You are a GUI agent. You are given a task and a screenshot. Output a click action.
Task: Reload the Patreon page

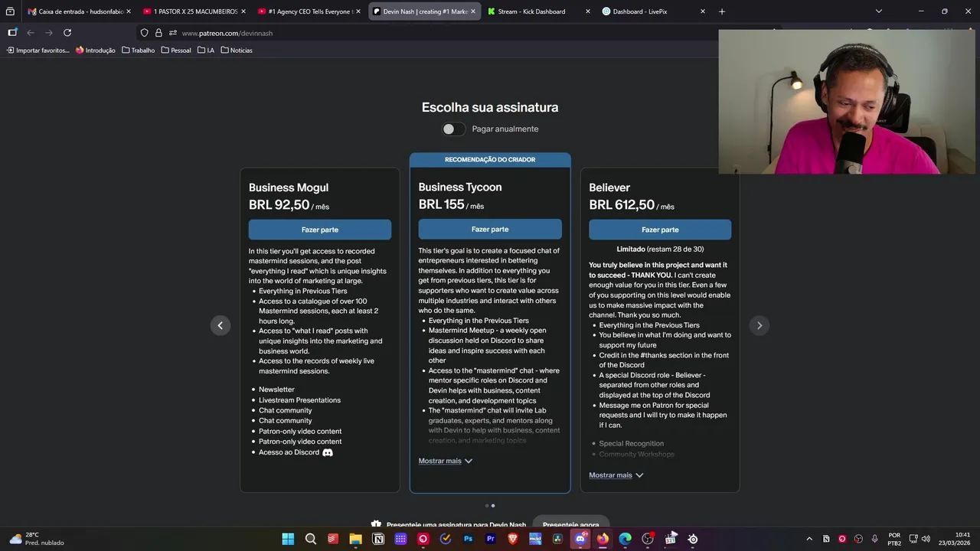pos(67,33)
